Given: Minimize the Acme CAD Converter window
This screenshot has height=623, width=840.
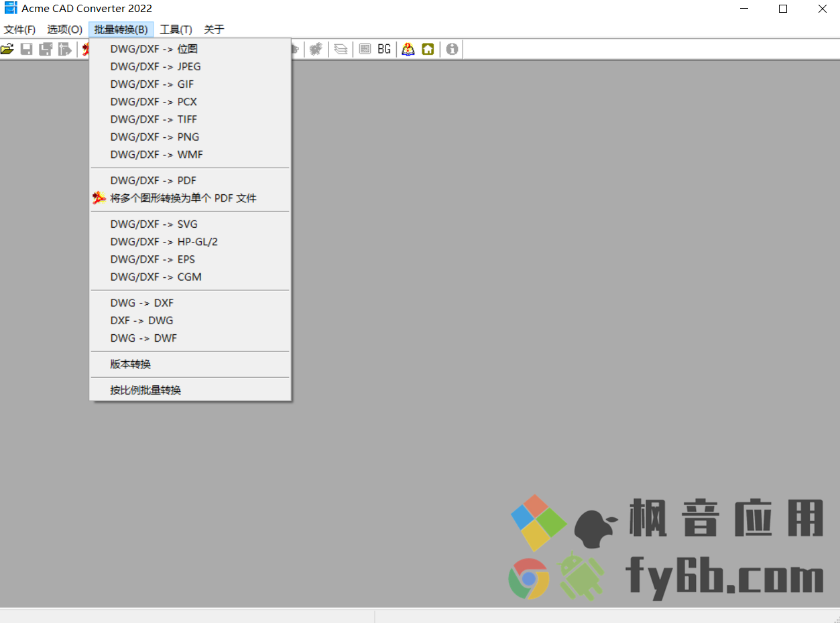Looking at the screenshot, I should tap(744, 9).
